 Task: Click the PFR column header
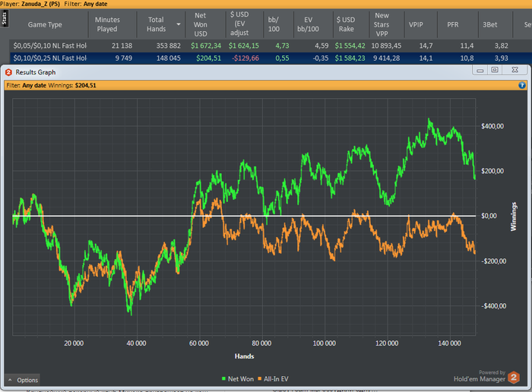point(453,25)
